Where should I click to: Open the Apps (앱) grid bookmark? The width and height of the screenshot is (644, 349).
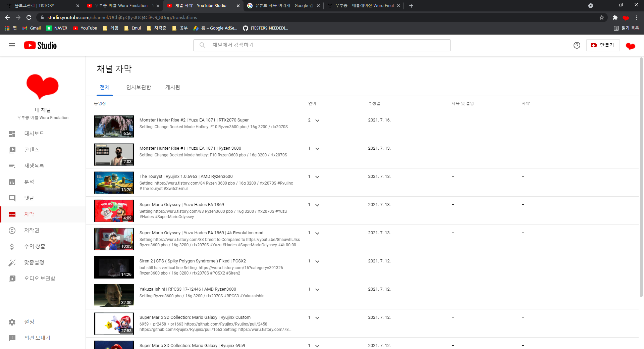(11, 28)
